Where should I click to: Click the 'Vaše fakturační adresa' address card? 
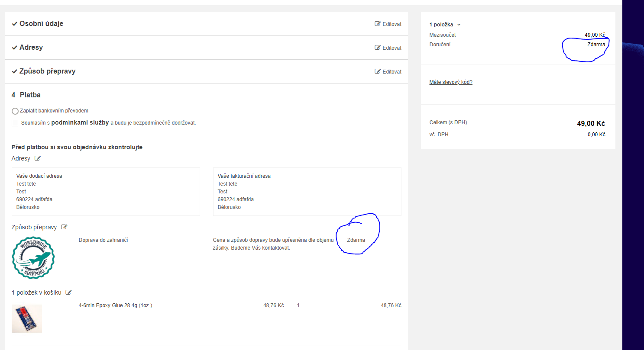(x=307, y=192)
